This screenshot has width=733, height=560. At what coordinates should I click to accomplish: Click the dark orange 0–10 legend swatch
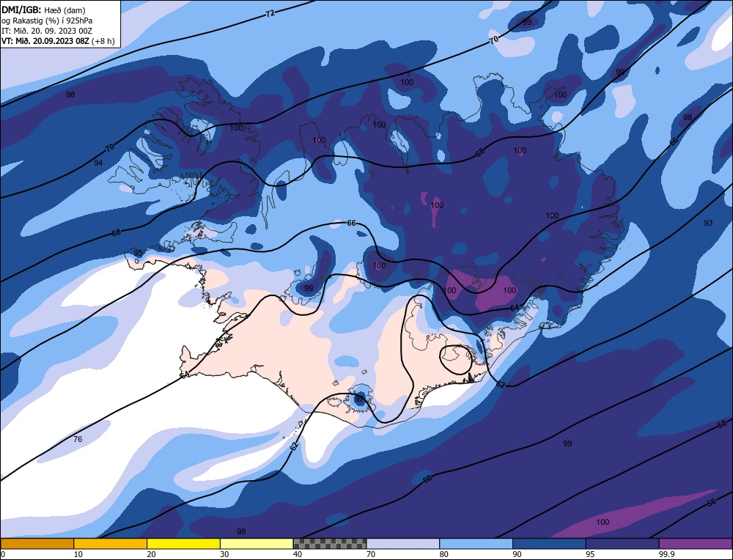click(37, 544)
